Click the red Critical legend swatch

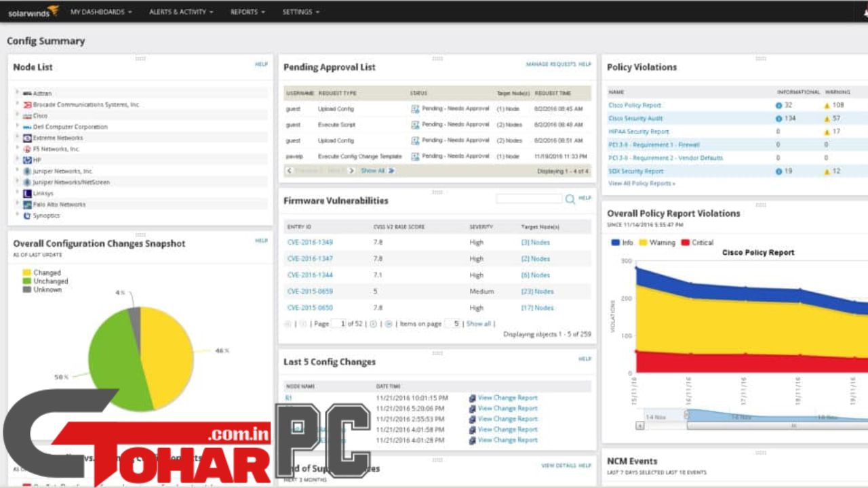coord(686,243)
